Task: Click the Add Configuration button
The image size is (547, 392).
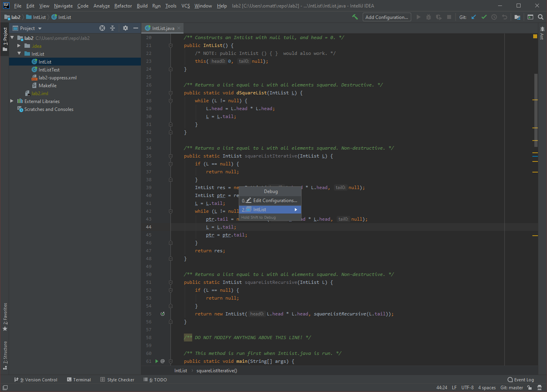Action: 386,17
